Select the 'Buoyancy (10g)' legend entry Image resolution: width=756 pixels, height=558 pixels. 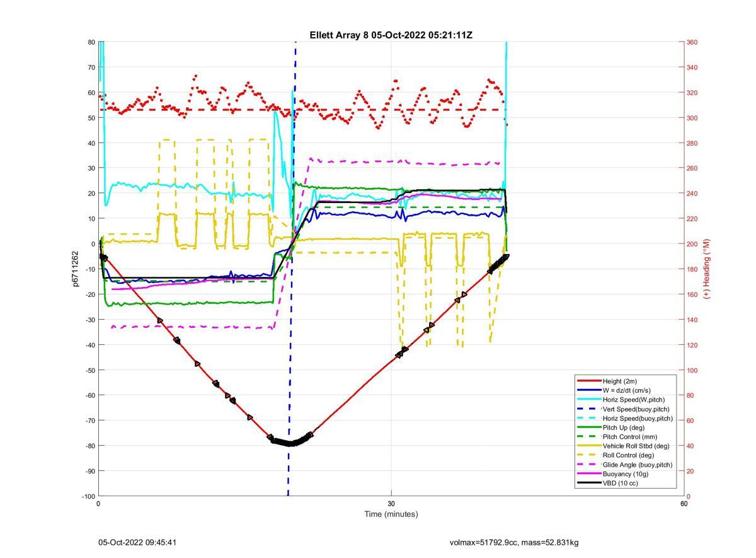coord(624,474)
